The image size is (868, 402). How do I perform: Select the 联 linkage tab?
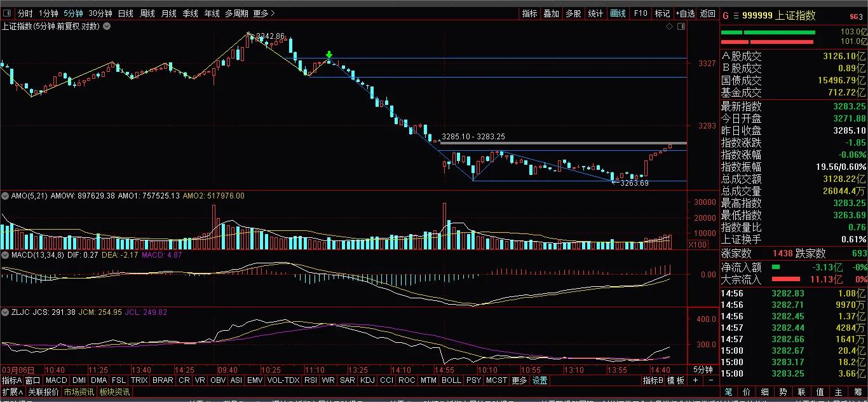[802, 392]
